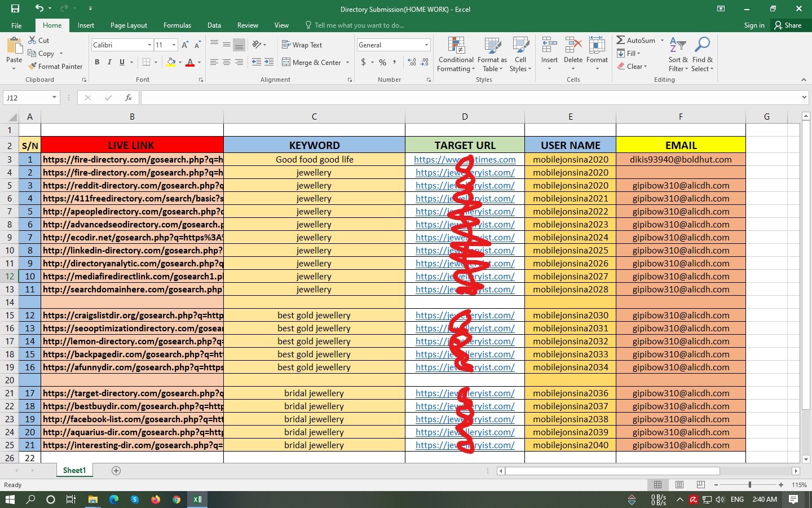
Task: Add a new sheet with plus icon
Action: [x=116, y=471]
